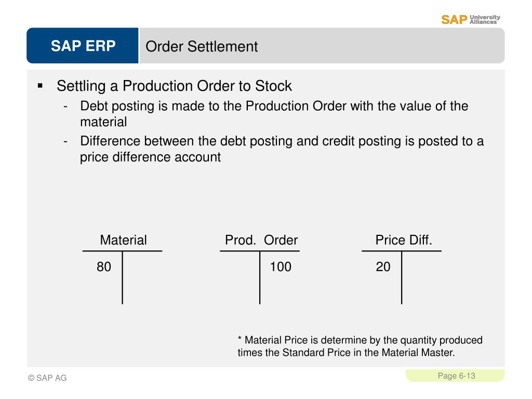Screen dimensions: 532x399
Task: Click the SAP AG copyright notice
Action: pyautogui.click(x=47, y=378)
